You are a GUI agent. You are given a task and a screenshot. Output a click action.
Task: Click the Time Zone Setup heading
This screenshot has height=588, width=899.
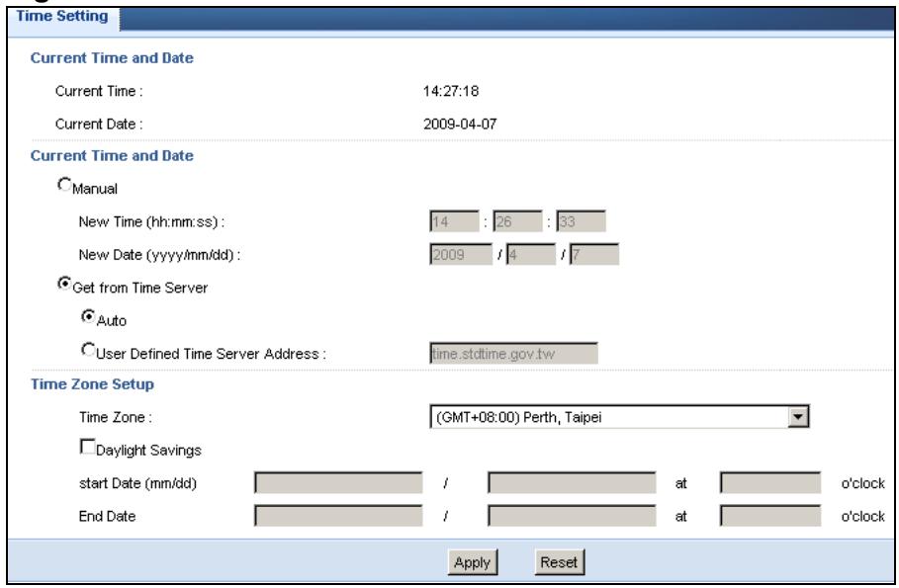click(x=92, y=384)
